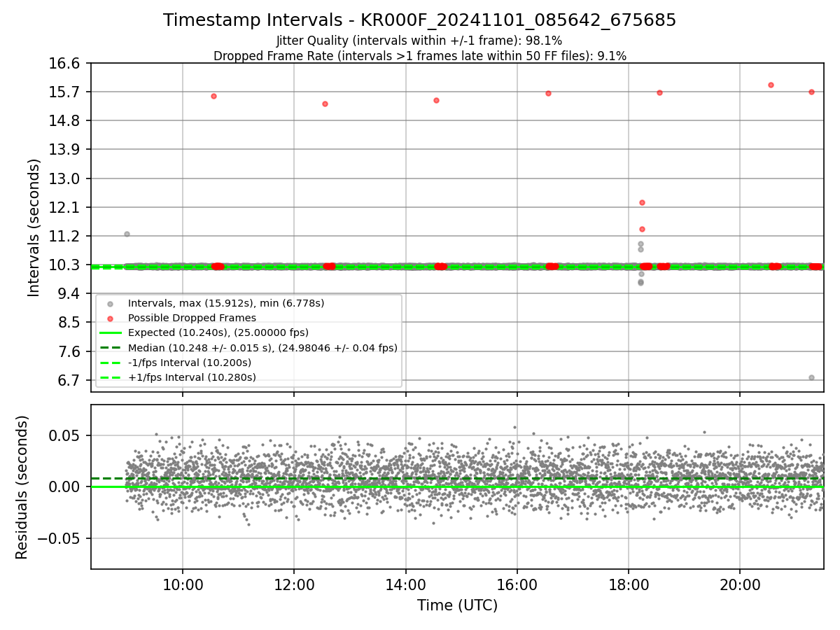Click the red dropped-frame point near 15.3 s at 12:30
This screenshot has height=630, width=840.
point(325,104)
